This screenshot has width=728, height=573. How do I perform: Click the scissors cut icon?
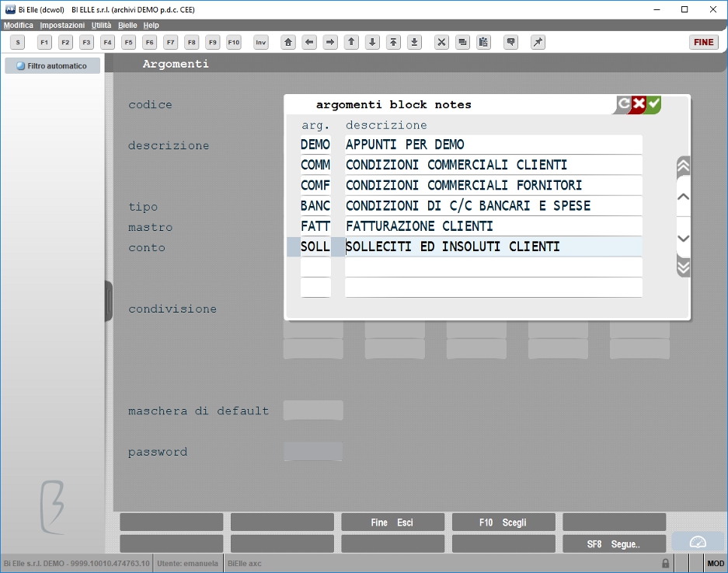coord(441,42)
